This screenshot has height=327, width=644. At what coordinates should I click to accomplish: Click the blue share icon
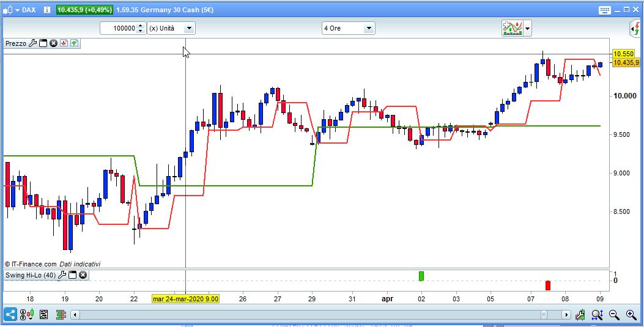click(10, 315)
